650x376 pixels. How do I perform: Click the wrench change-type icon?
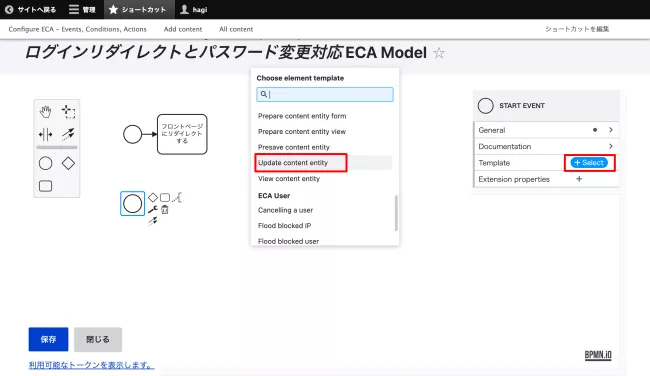pyautogui.click(x=153, y=209)
